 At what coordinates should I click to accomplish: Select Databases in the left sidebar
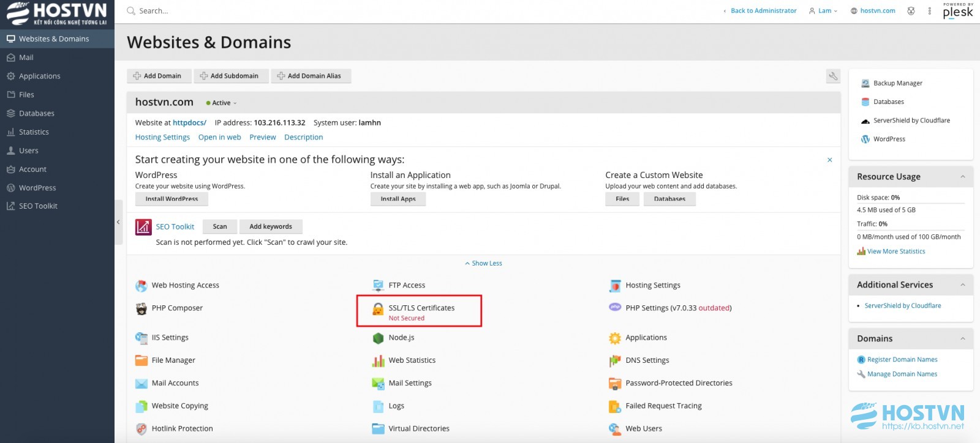pyautogui.click(x=57, y=113)
